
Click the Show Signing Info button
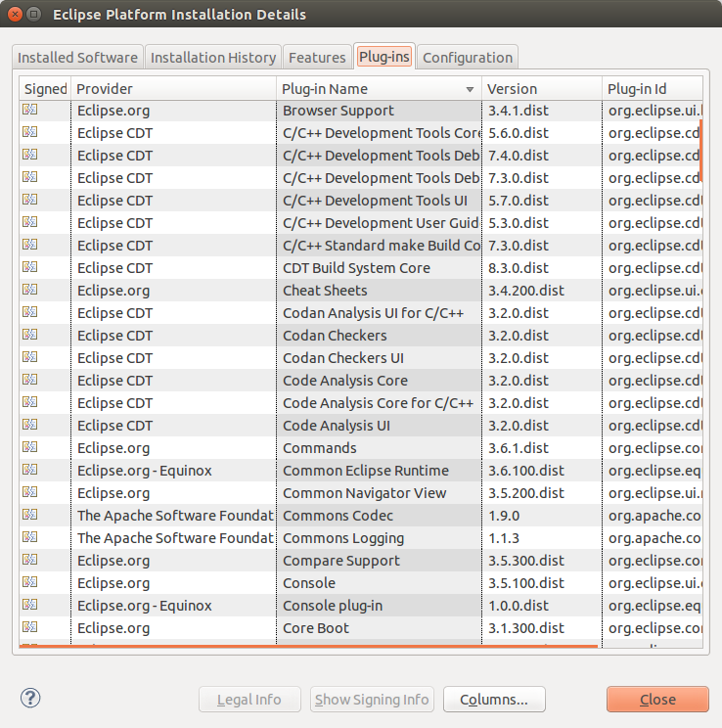coord(372,700)
